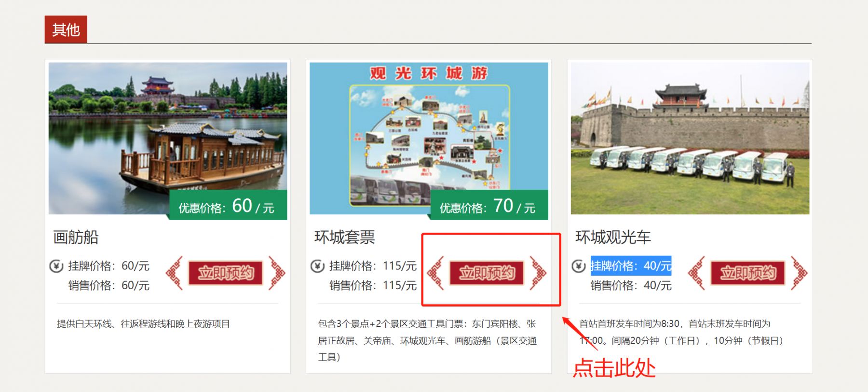The width and height of the screenshot is (868, 392).
Task: Click the 环城套票 title
Action: tap(344, 237)
